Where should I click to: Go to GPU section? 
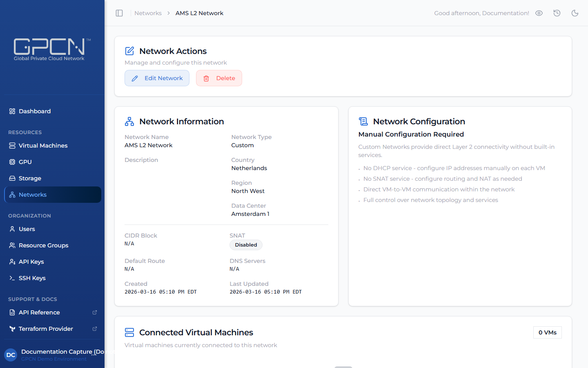53,162
